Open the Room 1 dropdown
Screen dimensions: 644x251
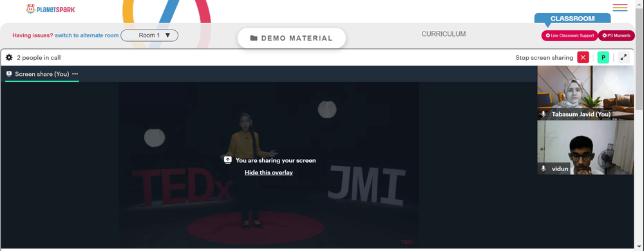point(149,35)
